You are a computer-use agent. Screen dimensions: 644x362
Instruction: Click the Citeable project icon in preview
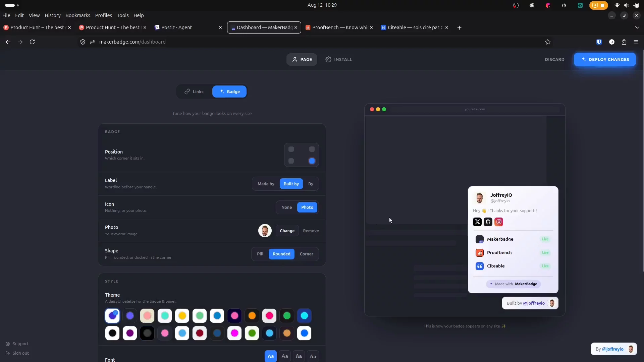(x=480, y=266)
